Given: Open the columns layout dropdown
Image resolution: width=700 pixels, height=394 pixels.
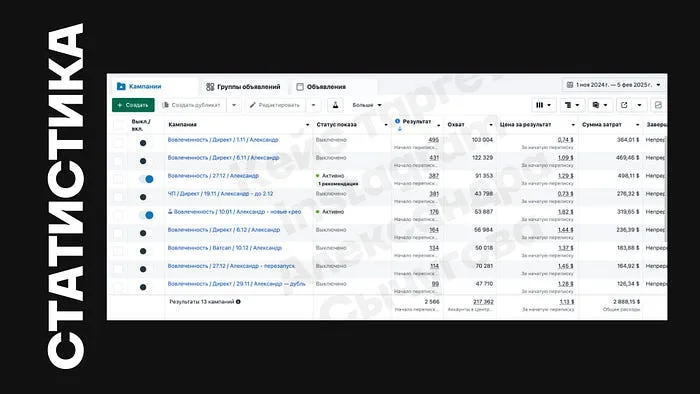Looking at the screenshot, I should click(544, 105).
